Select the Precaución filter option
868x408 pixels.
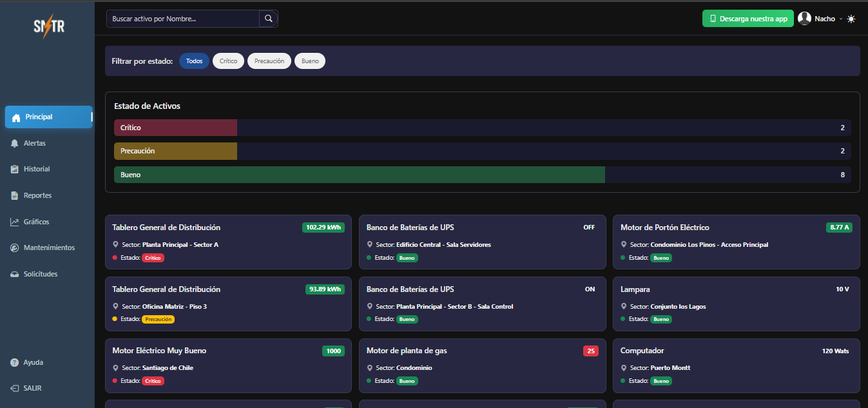pos(269,61)
